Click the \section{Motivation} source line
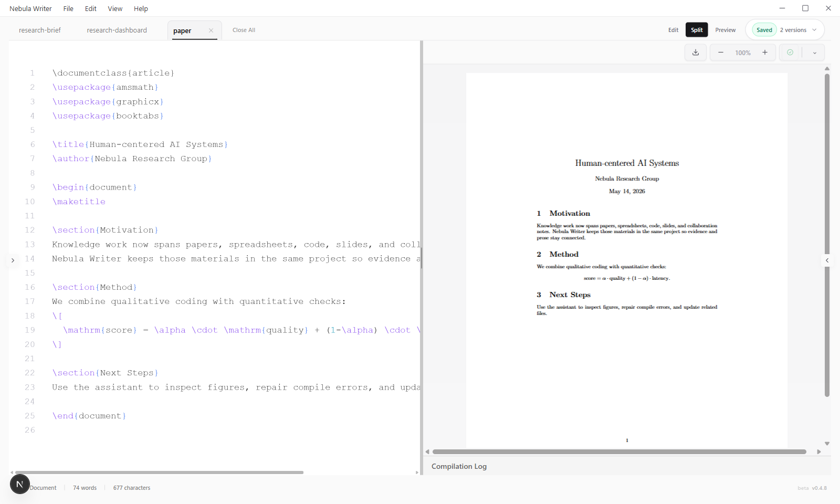 105,230
